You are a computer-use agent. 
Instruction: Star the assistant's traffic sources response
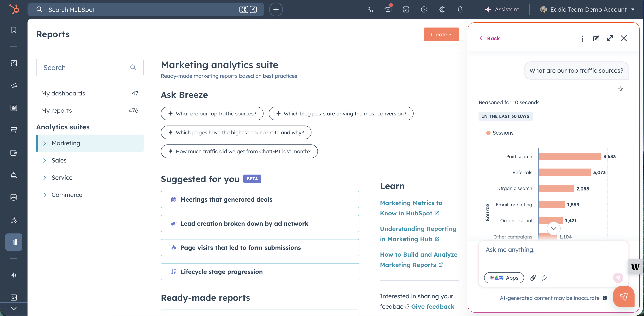pyautogui.click(x=620, y=89)
